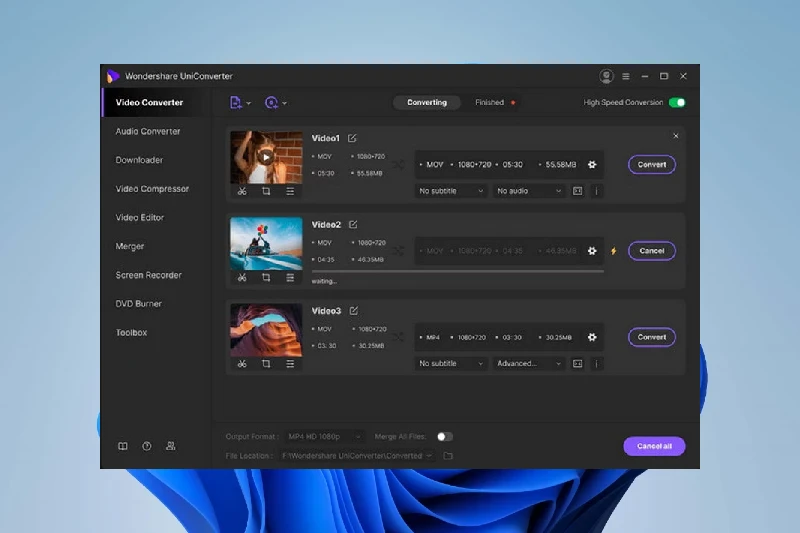Click the crop icon for Video1

[266, 191]
